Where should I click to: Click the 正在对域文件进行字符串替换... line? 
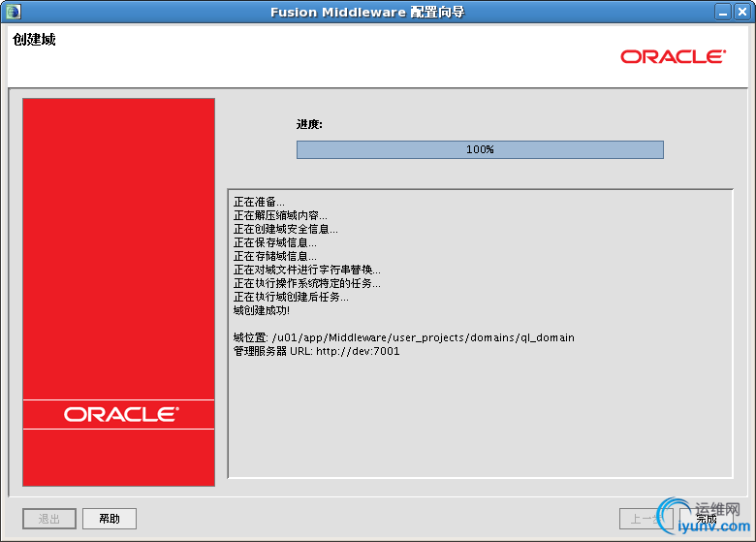pyautogui.click(x=307, y=270)
